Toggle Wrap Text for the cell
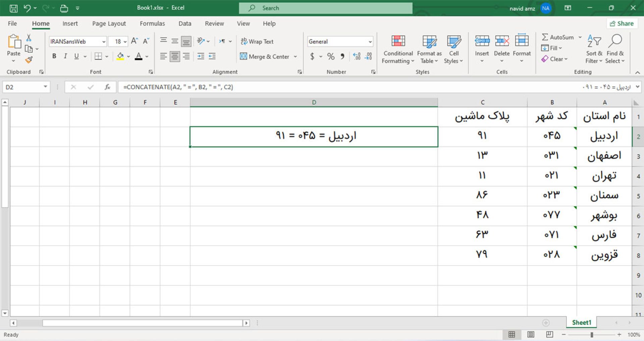The image size is (644, 341). click(257, 41)
